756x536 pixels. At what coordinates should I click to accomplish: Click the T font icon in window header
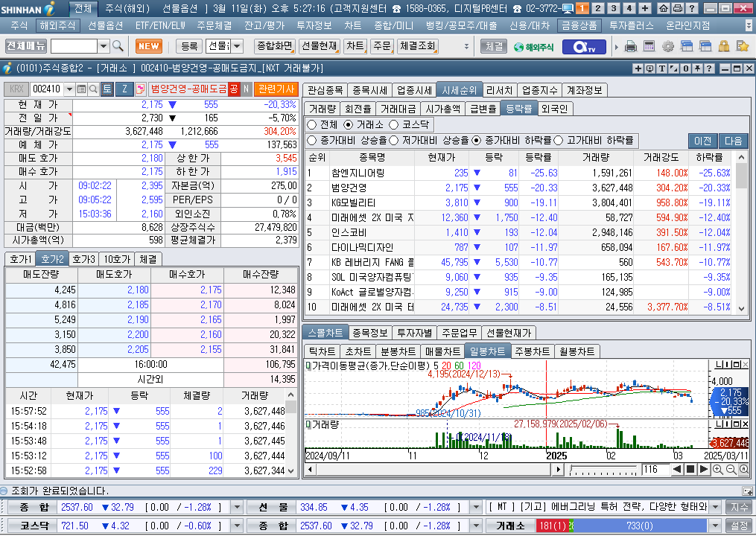pos(662,68)
